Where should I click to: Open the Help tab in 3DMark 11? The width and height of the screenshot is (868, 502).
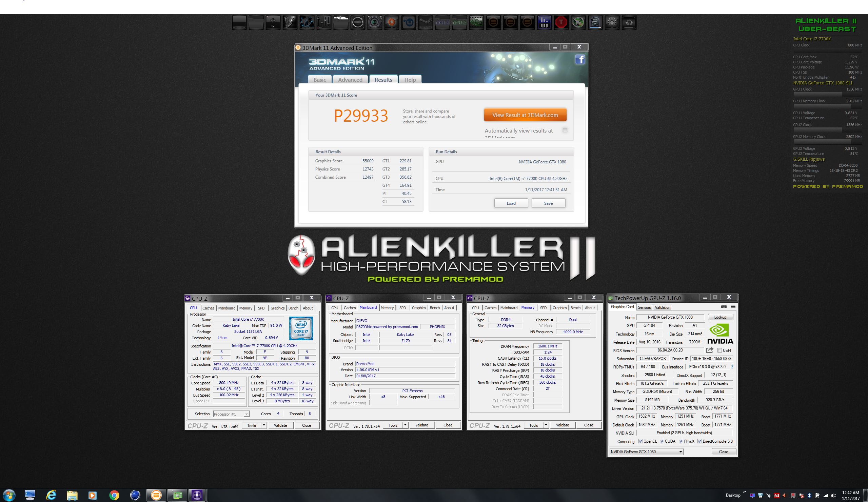pos(410,80)
